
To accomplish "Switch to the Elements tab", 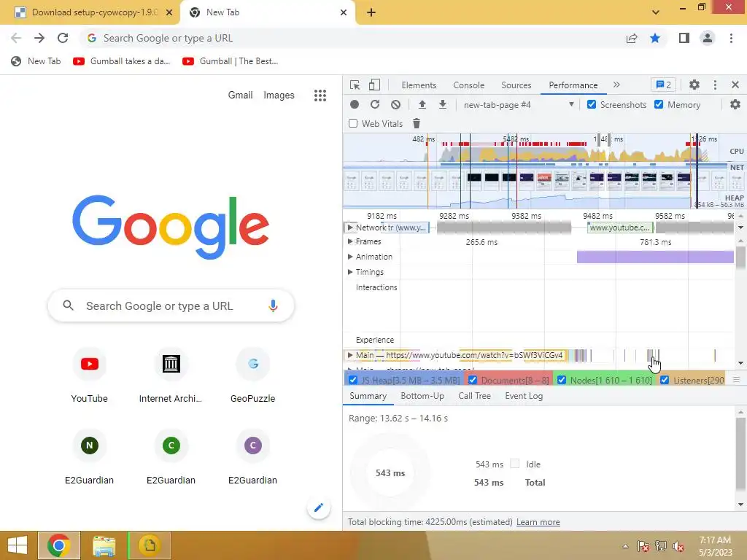I will click(419, 85).
